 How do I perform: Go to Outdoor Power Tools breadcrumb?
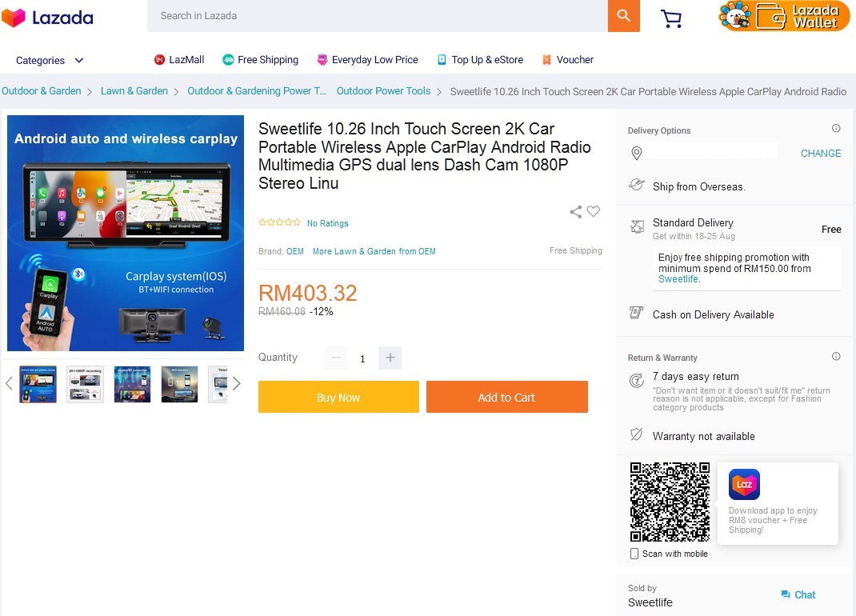383,91
